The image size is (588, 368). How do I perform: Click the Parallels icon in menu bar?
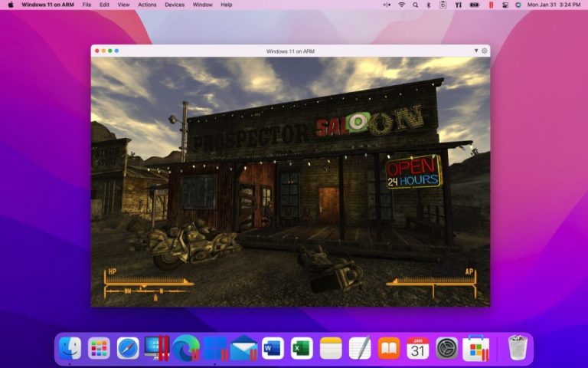(491, 5)
